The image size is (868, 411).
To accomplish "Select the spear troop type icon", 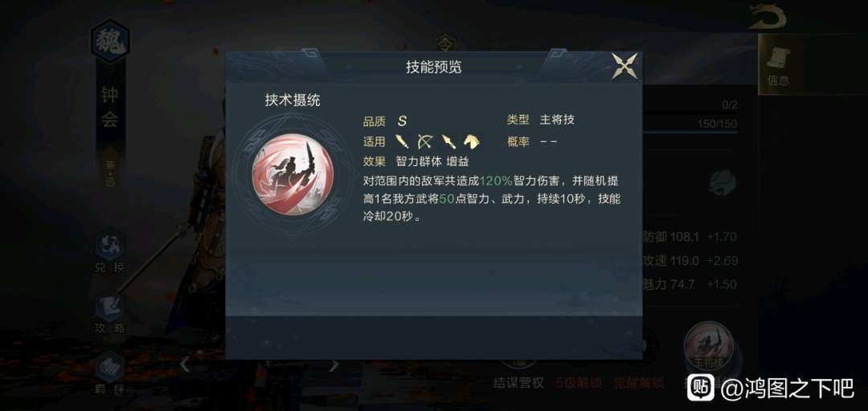I will coord(449,141).
